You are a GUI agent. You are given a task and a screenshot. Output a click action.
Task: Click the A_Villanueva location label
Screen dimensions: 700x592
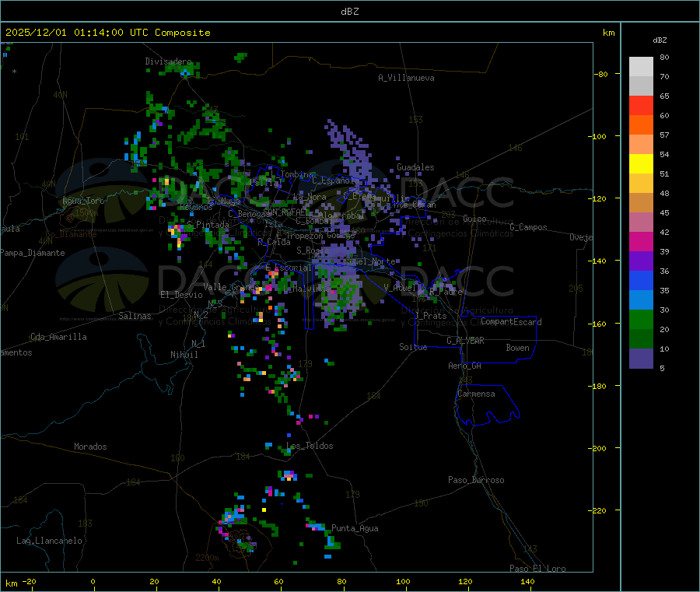406,78
